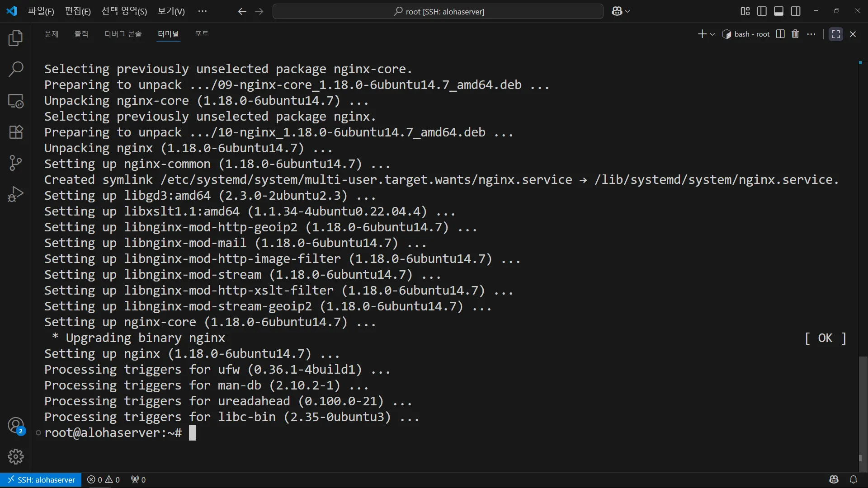The height and width of the screenshot is (488, 868).
Task: Toggle the primary side bar layout
Action: click(x=762, y=11)
